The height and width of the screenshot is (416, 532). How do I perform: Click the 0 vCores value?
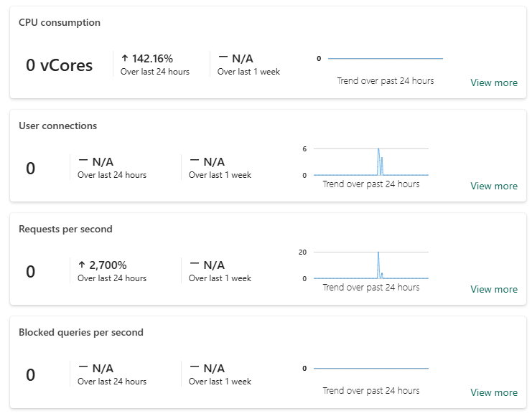coord(59,65)
